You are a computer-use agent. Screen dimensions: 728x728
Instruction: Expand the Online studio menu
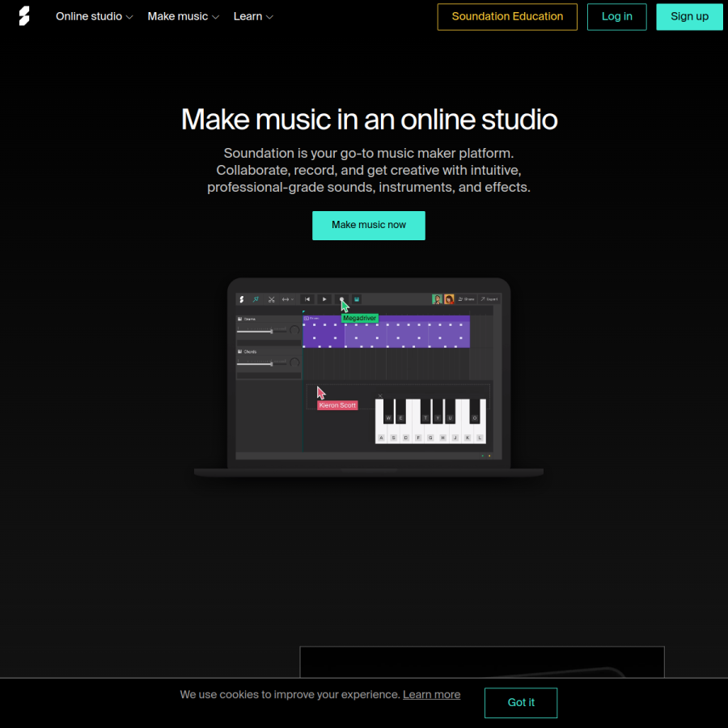(95, 16)
